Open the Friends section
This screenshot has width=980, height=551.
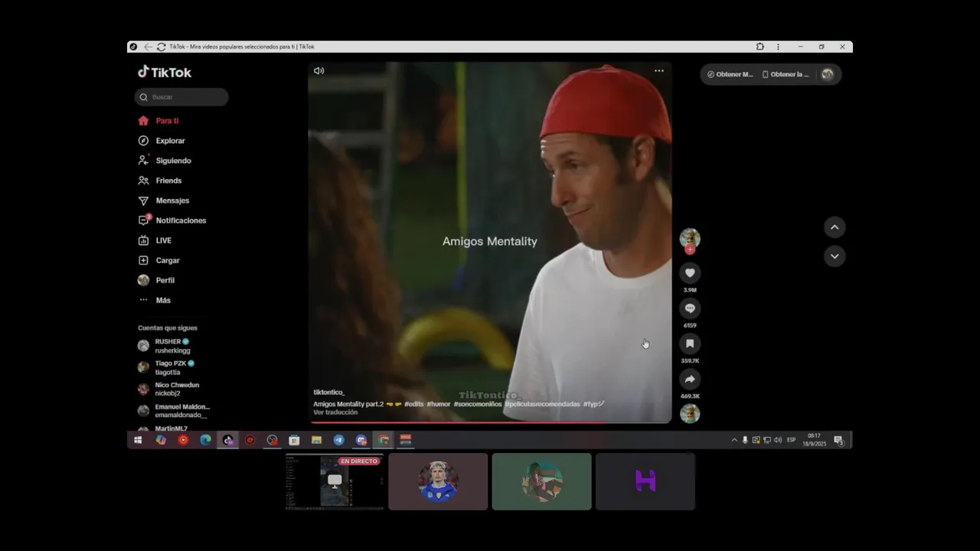tap(160, 181)
